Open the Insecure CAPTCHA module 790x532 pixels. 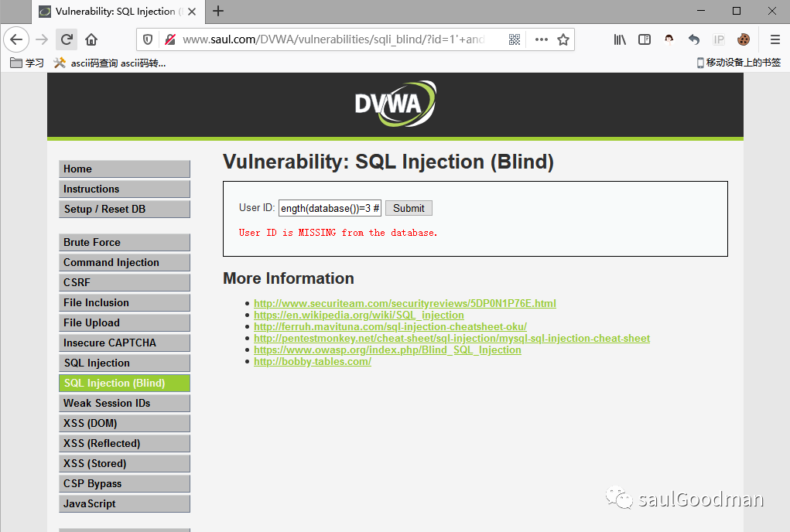tap(125, 343)
